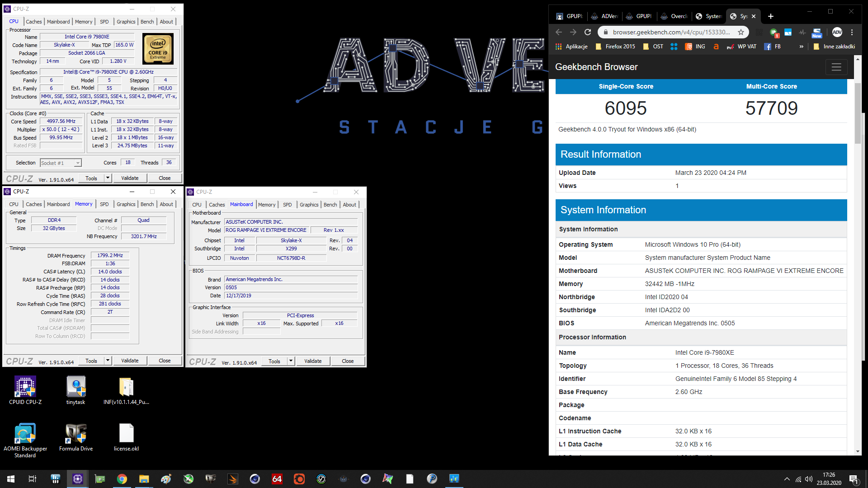The height and width of the screenshot is (488, 868).
Task: Click the scrollbar down arrow in Chrome
Action: [x=858, y=451]
